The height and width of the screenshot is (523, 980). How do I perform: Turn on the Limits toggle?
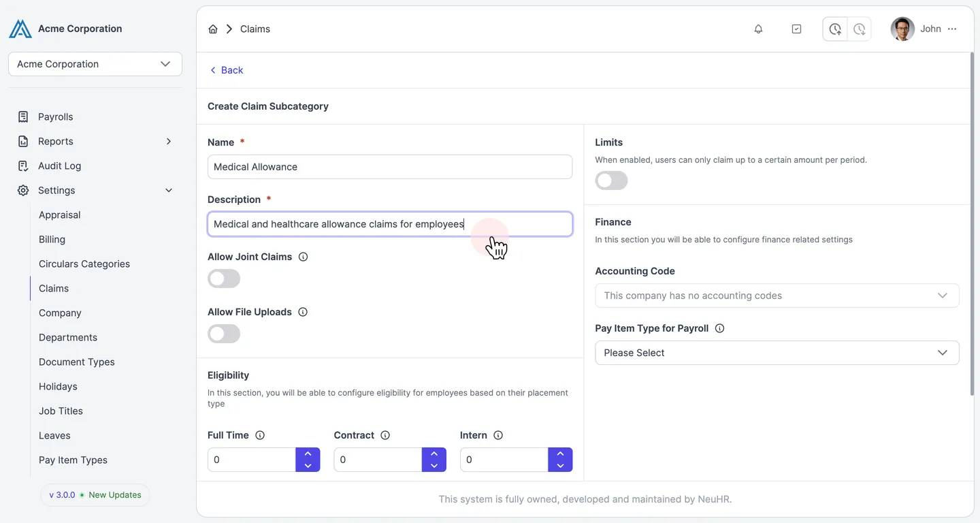[x=611, y=180]
